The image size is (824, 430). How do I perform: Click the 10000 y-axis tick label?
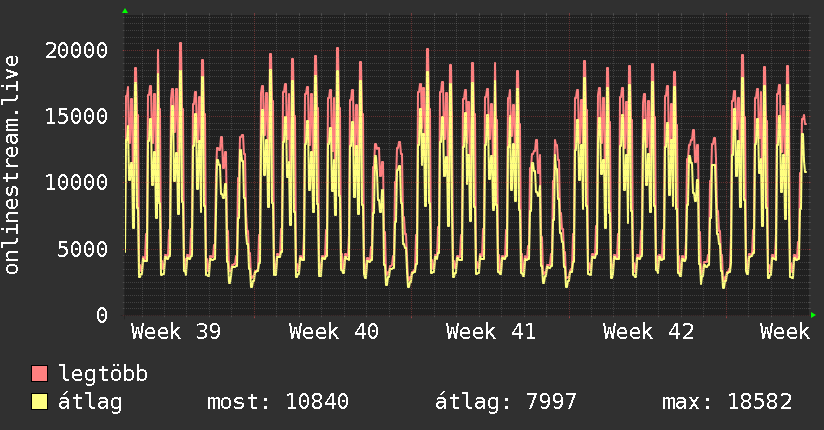tap(76, 183)
